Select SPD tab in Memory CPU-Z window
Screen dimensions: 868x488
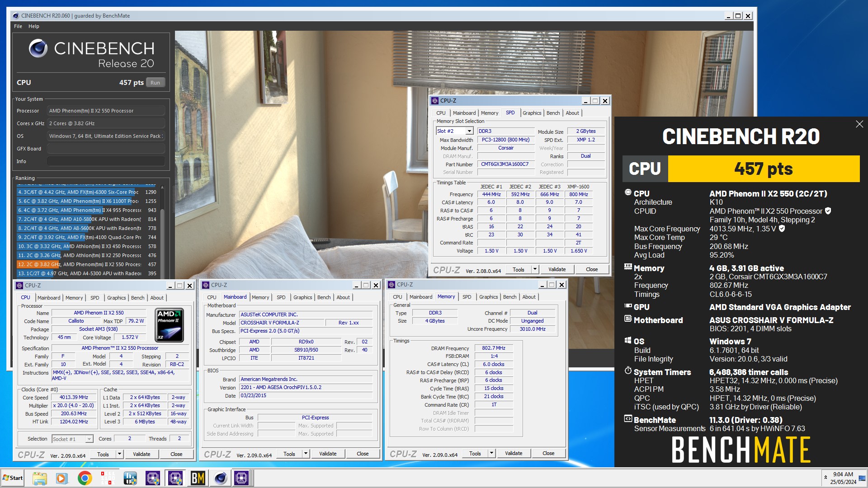[467, 297]
